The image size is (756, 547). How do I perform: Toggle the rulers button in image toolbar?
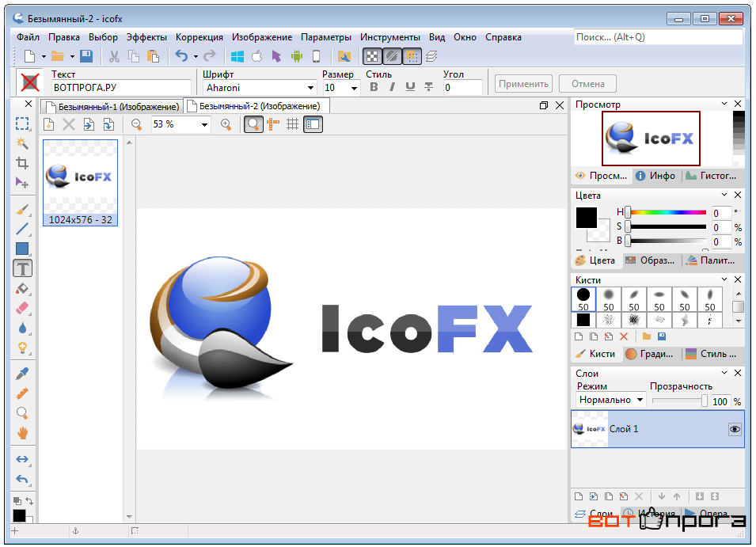point(273,124)
